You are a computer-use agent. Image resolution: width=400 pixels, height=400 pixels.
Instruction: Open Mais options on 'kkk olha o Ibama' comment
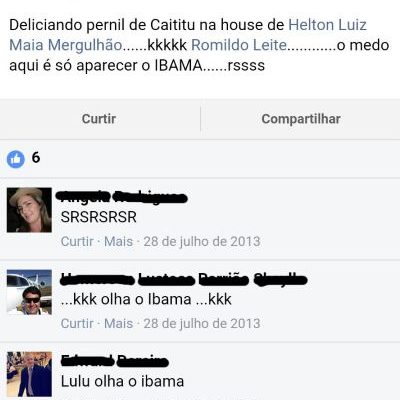tap(119, 323)
